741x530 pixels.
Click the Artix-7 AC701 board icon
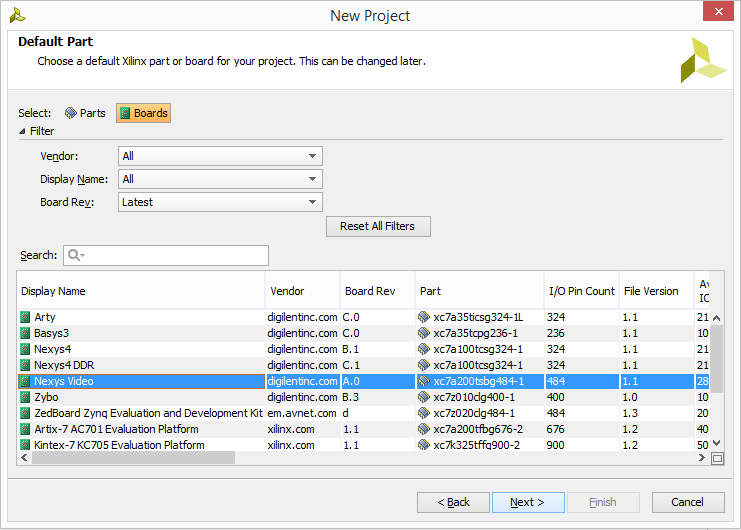(25, 429)
